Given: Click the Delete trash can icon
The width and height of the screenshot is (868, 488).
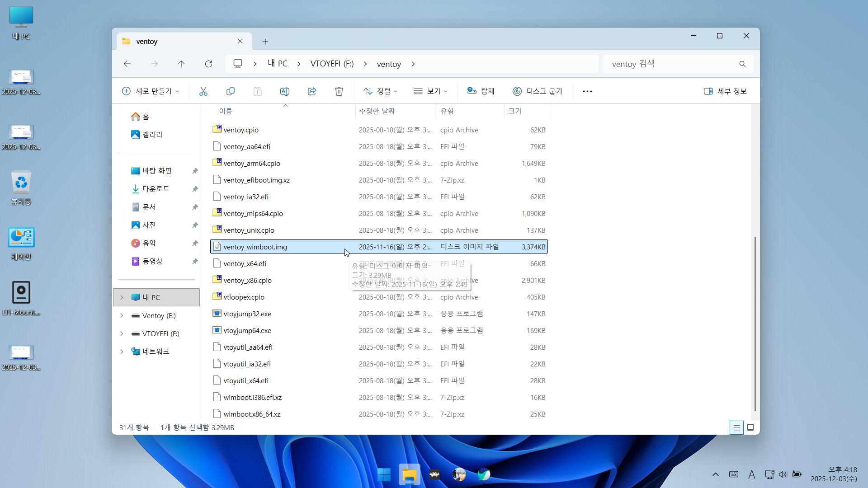Looking at the screenshot, I should pos(339,91).
